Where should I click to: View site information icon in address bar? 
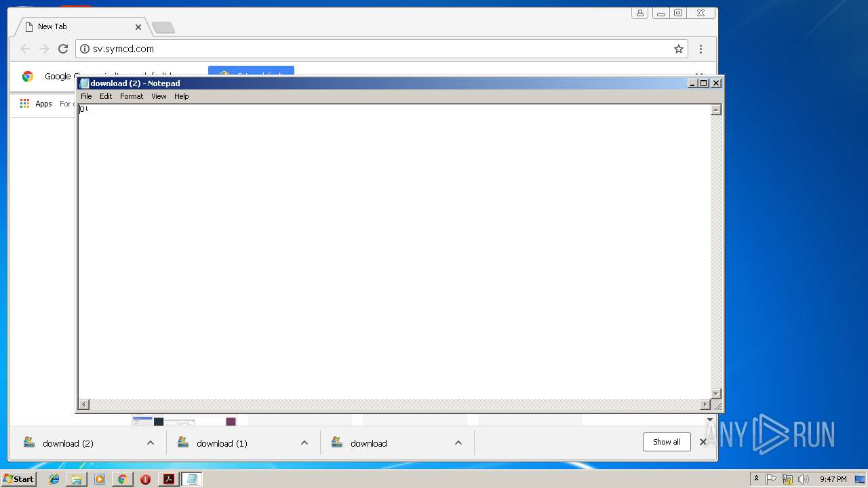85,49
